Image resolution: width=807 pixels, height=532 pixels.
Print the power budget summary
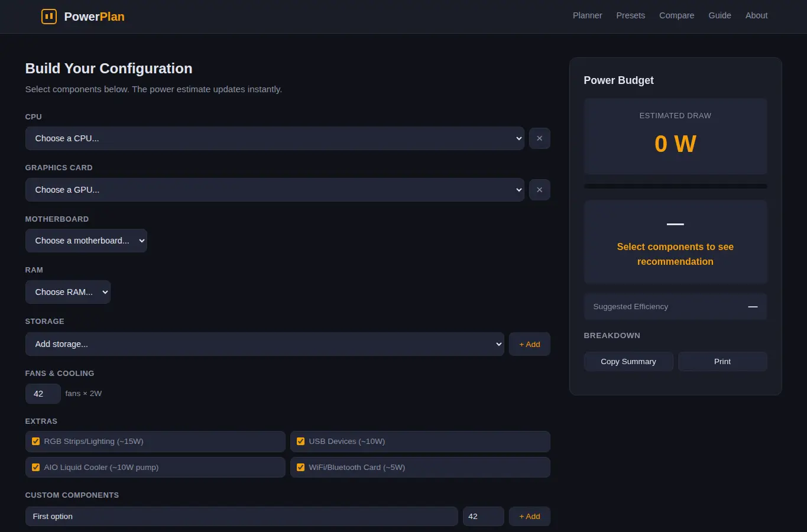[x=722, y=362]
